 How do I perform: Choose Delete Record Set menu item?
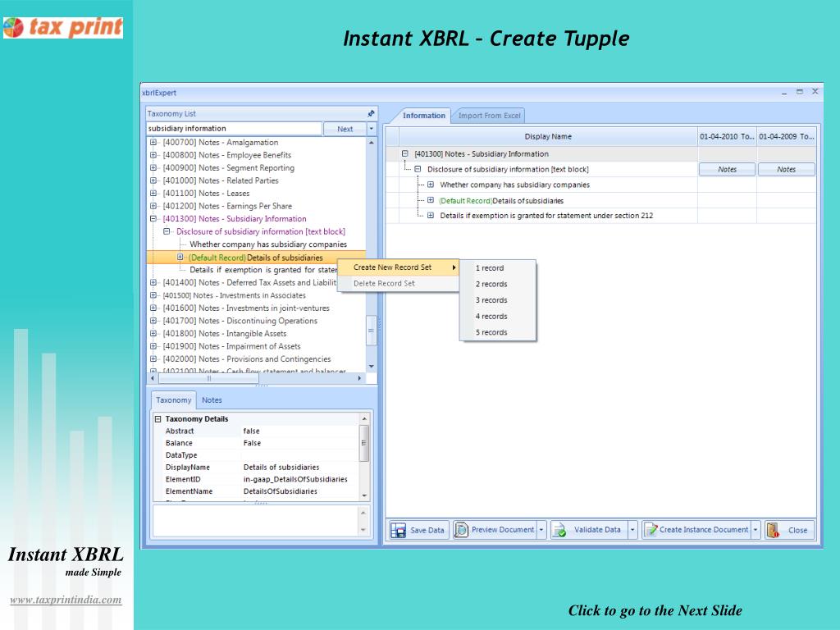coord(398,283)
